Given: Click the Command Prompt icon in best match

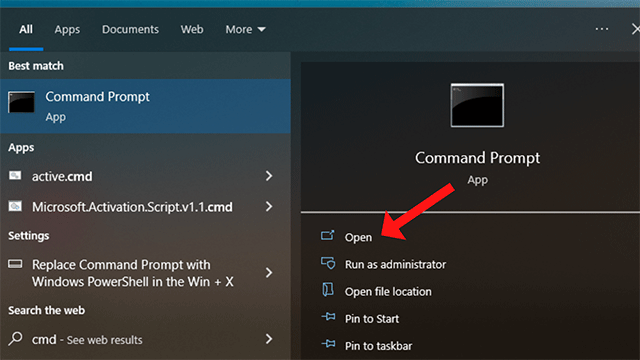Looking at the screenshot, I should (x=21, y=102).
